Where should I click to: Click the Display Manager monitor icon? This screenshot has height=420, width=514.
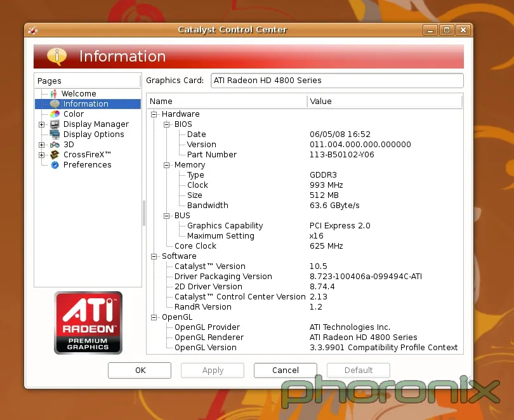[55, 124]
